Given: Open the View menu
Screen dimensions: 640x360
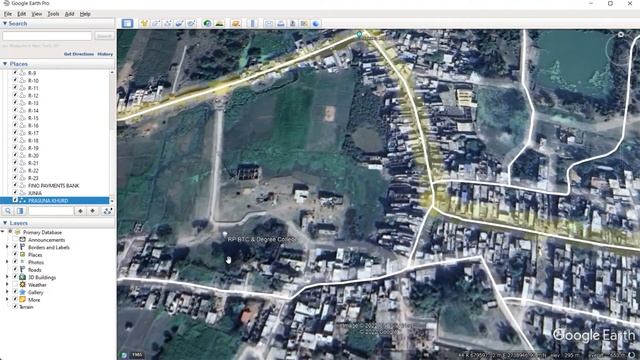Looking at the screenshot, I should click(x=37, y=14).
